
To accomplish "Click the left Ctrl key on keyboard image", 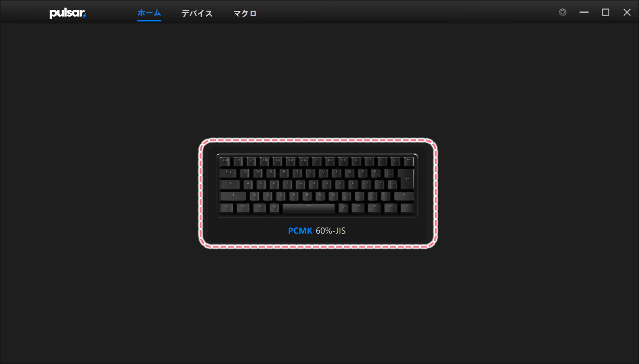I will 227,208.
